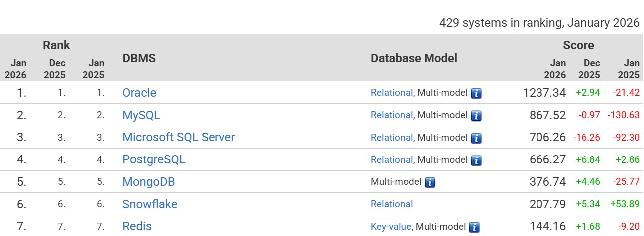
Task: Open the Microsoft SQL Server link
Action: [x=179, y=137]
